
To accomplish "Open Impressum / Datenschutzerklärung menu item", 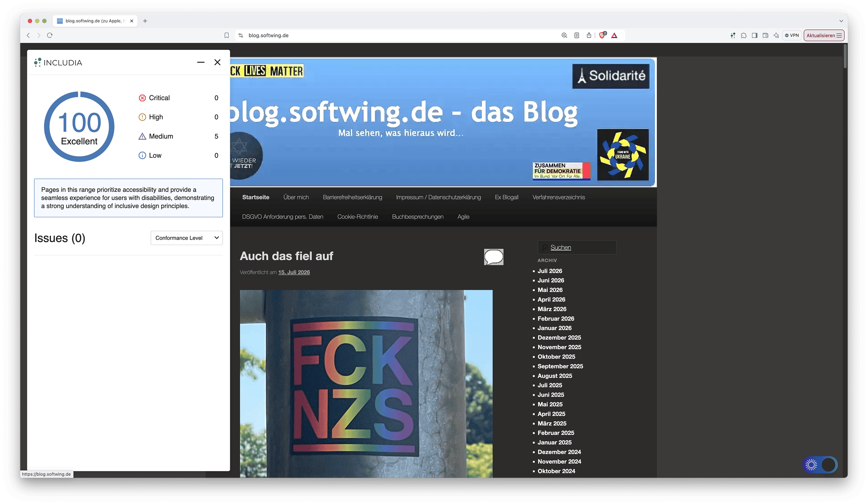I will 438,197.
